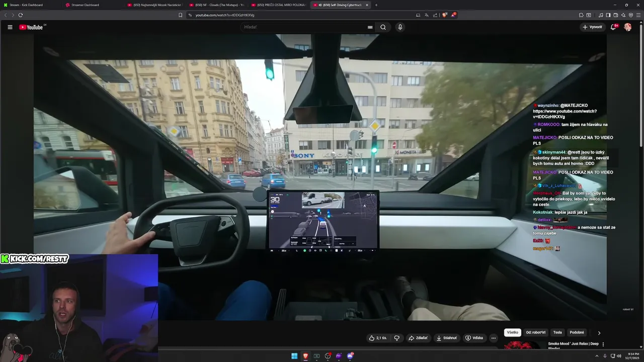
Task: Open the three-dot more actions menu under video
Action: pyautogui.click(x=494, y=338)
